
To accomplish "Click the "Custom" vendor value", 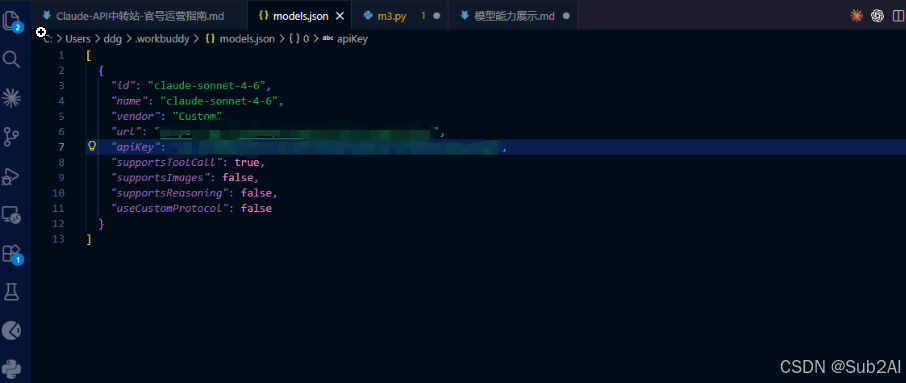I will coord(196,116).
